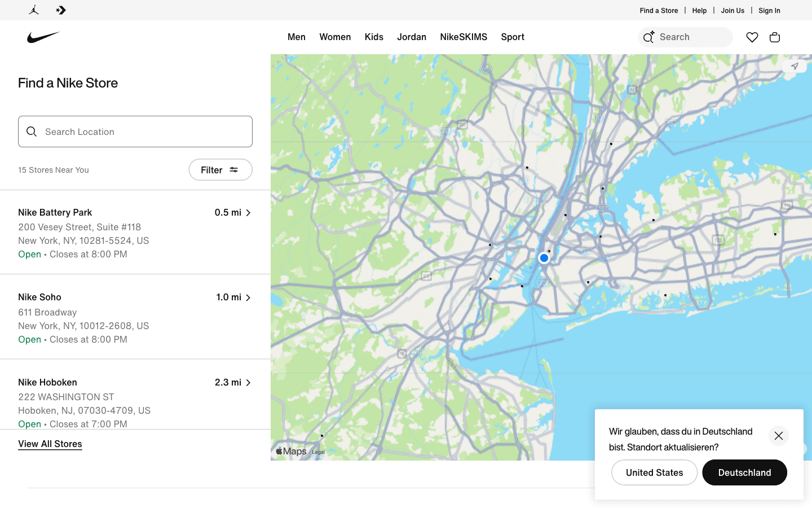Click the Converse logo icon beside the Jumpman
Viewport: 812px width, 508px height.
click(x=60, y=10)
